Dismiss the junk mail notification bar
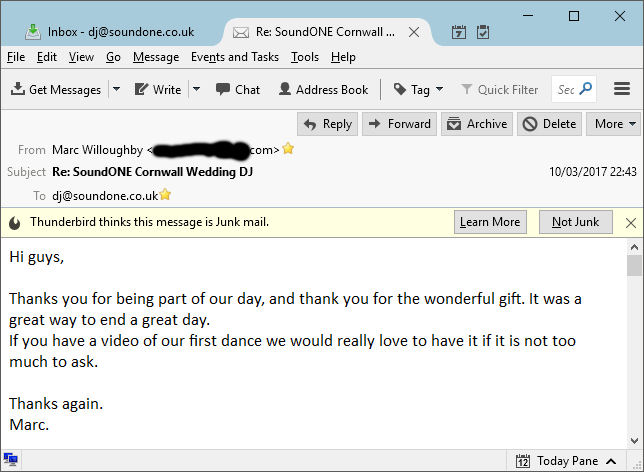Viewport: 644px width, 472px height. pyautogui.click(x=631, y=223)
